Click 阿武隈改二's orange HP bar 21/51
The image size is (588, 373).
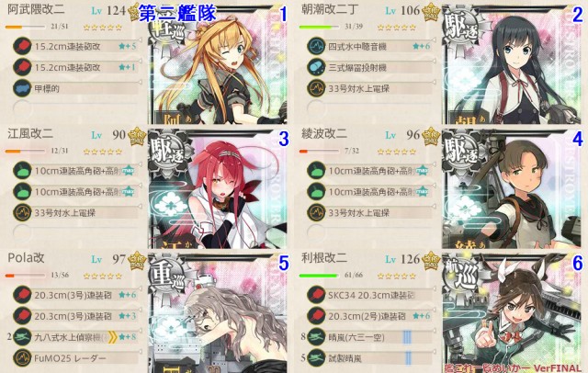25,27
